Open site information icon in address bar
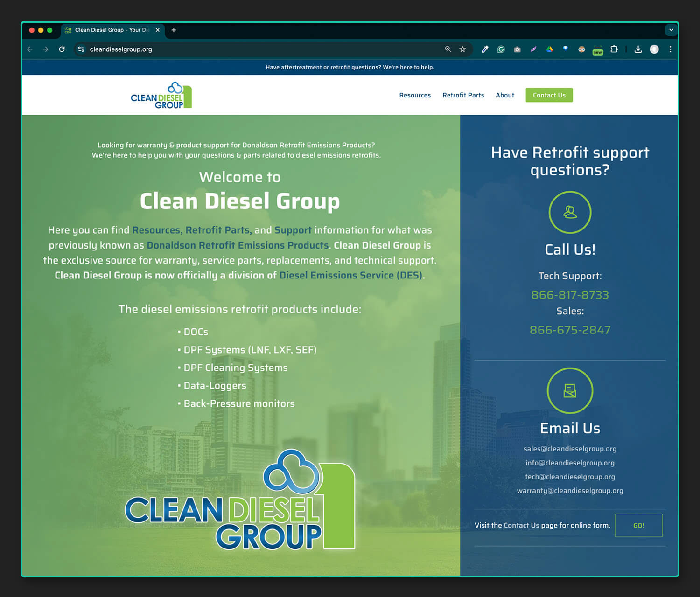 click(81, 49)
